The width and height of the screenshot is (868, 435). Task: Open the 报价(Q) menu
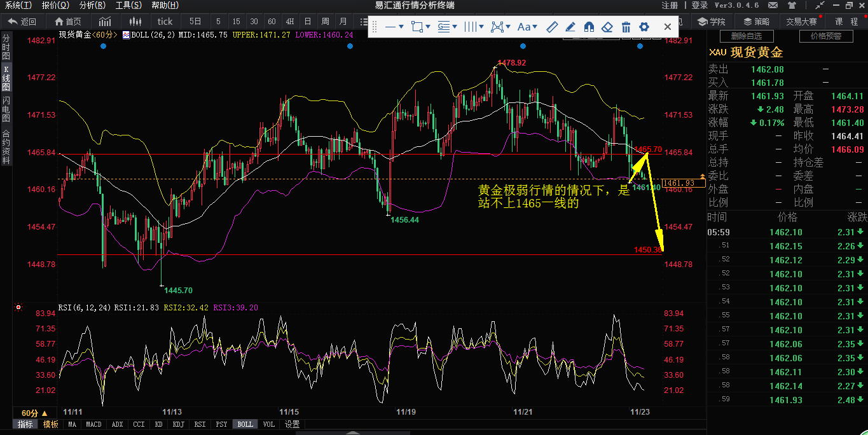tap(55, 5)
